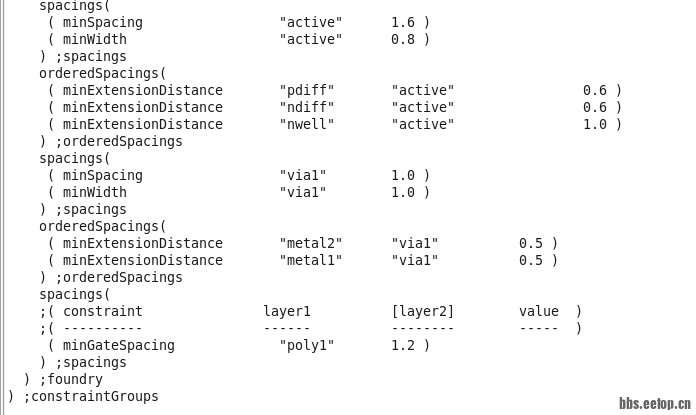Click the first orderedSpacings( keyword

[x=103, y=74]
